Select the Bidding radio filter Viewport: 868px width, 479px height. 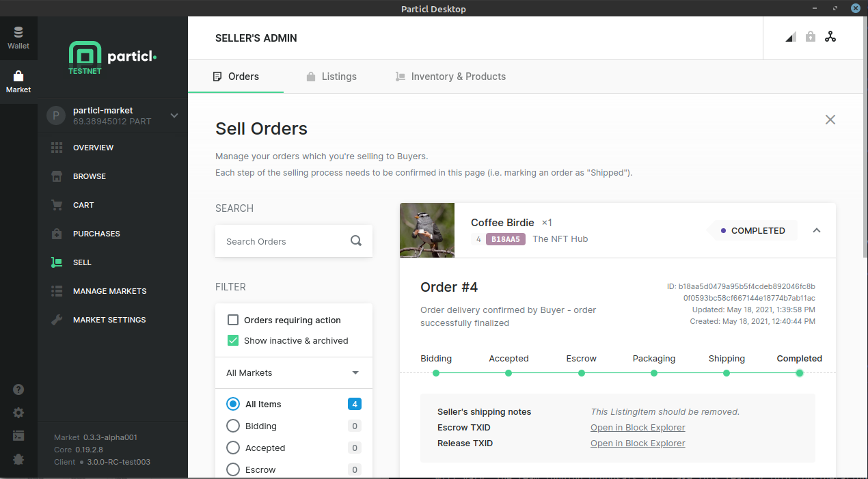(233, 426)
